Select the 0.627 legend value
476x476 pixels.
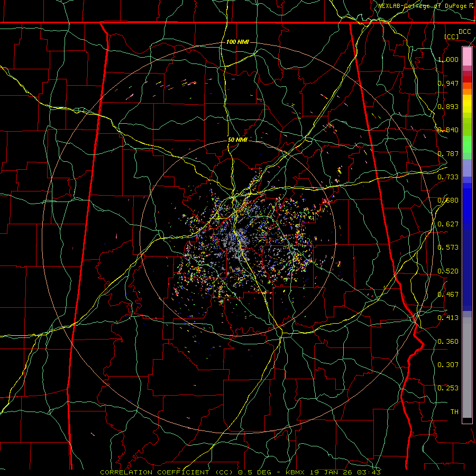448,224
